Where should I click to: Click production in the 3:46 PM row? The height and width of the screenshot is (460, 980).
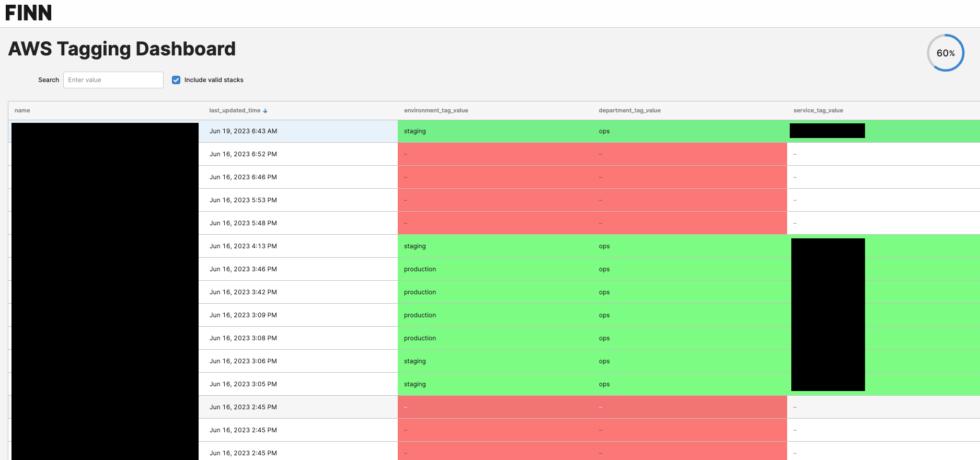(x=420, y=269)
